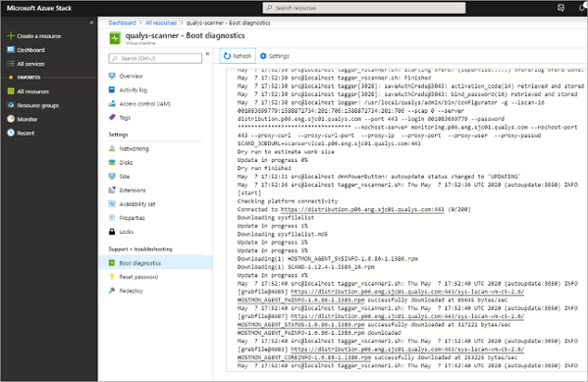The width and height of the screenshot is (588, 382).
Task: Click the FAVORITES star header
Action: (x=11, y=78)
